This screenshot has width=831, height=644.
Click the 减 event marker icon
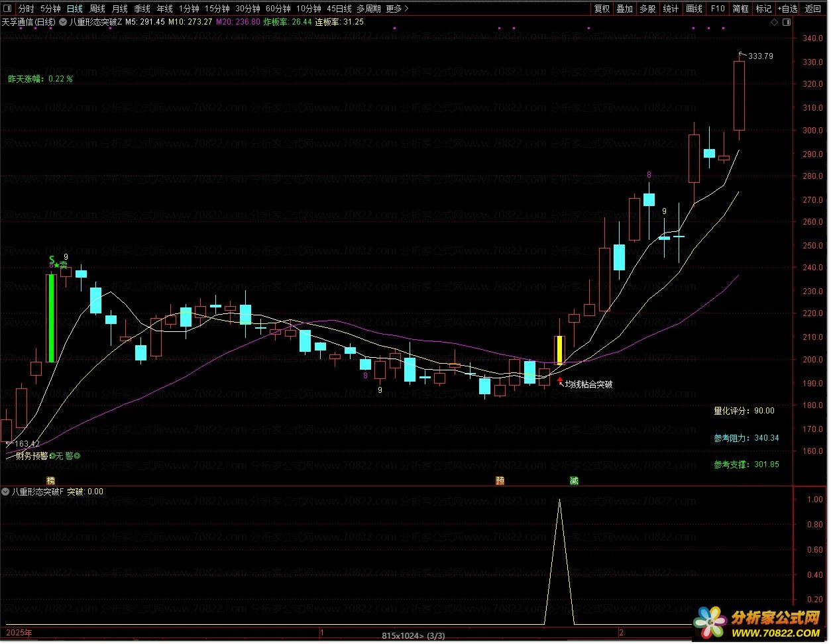point(574,480)
